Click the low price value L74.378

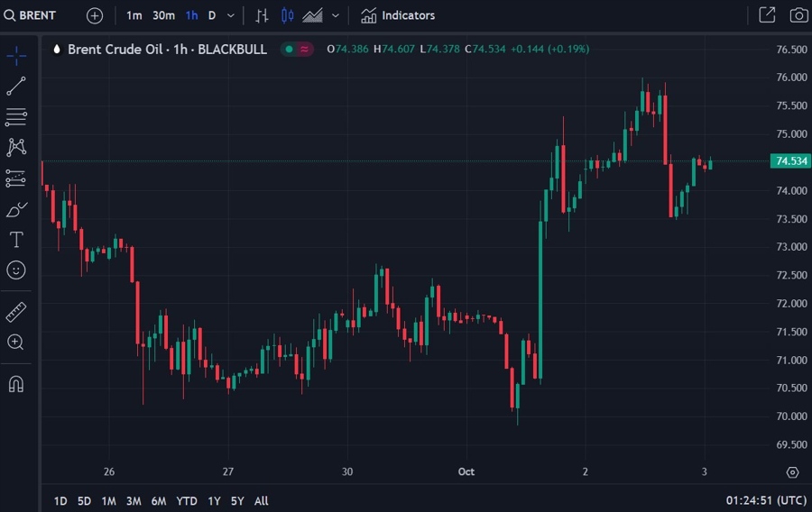tap(439, 50)
